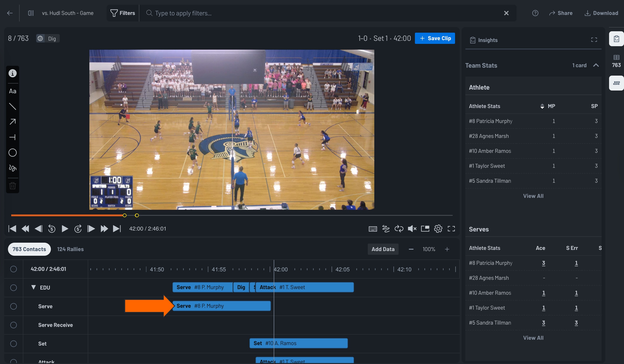Sort Athlete Stats by MP column
Viewport: 624px width, 364px height.
[542, 106]
